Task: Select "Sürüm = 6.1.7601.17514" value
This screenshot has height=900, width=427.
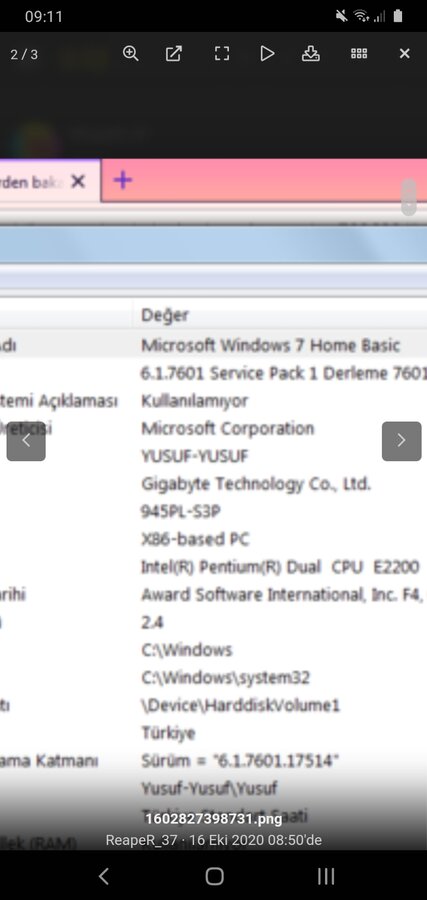Action: [240, 761]
